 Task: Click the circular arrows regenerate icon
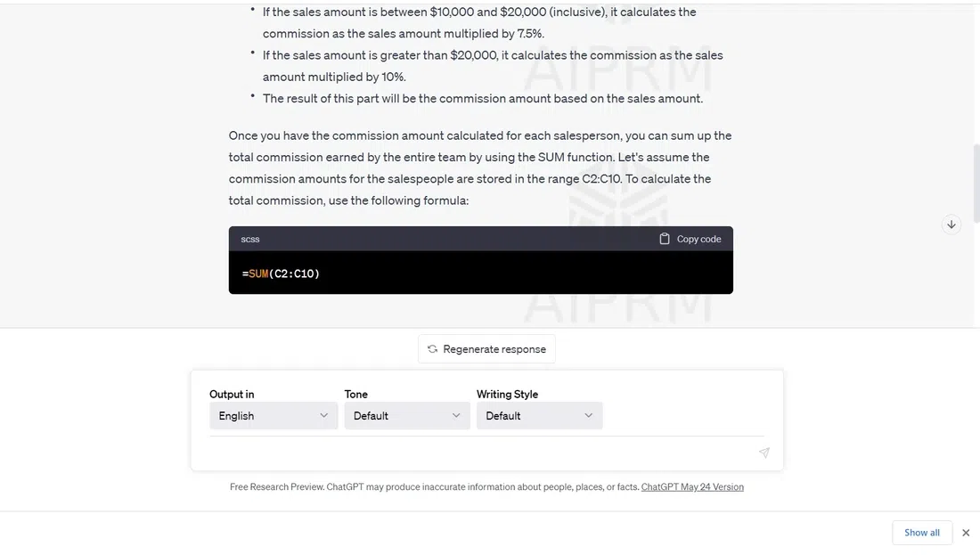[x=432, y=349]
